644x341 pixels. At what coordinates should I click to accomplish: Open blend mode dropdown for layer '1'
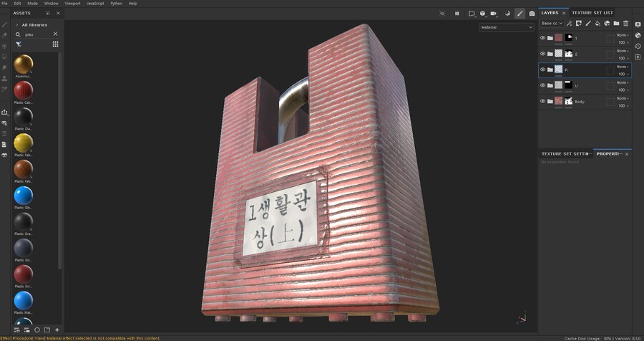pos(623,35)
